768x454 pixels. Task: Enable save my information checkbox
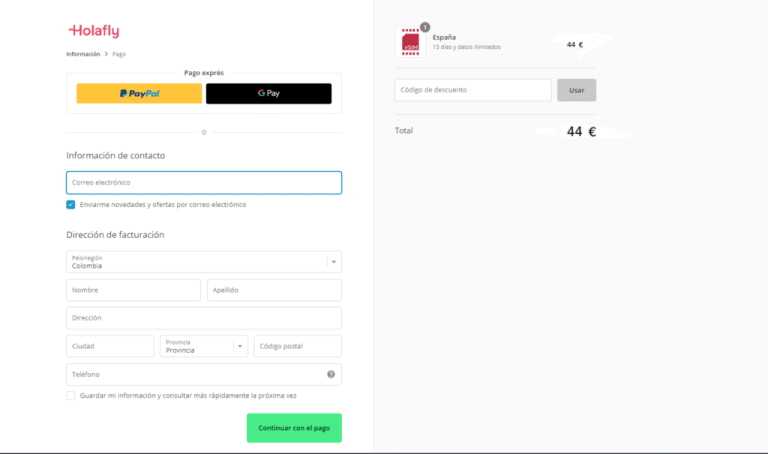tap(71, 395)
